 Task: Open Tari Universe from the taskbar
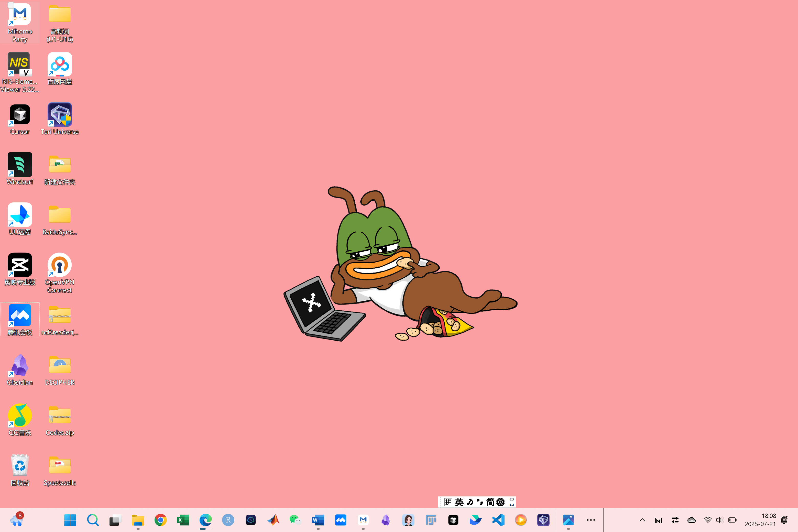(x=543, y=520)
